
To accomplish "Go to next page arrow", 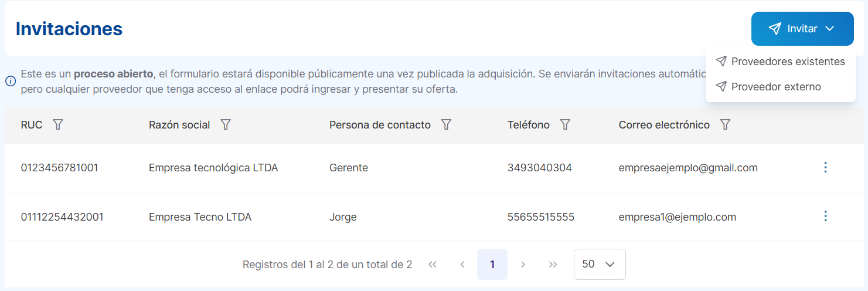I will point(523,265).
